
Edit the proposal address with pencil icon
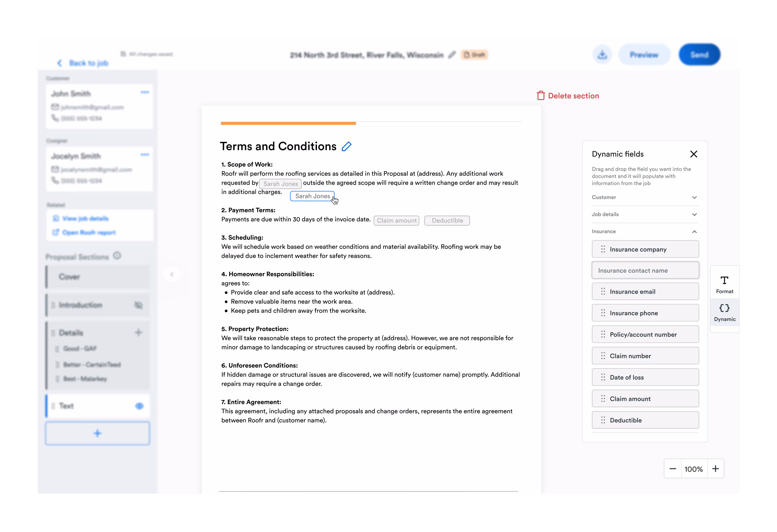click(452, 55)
